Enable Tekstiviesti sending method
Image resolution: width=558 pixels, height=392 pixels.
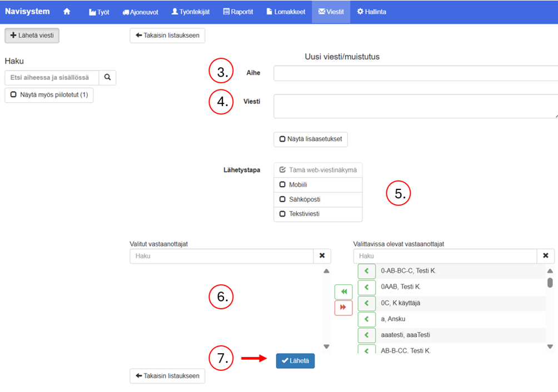pyautogui.click(x=282, y=214)
